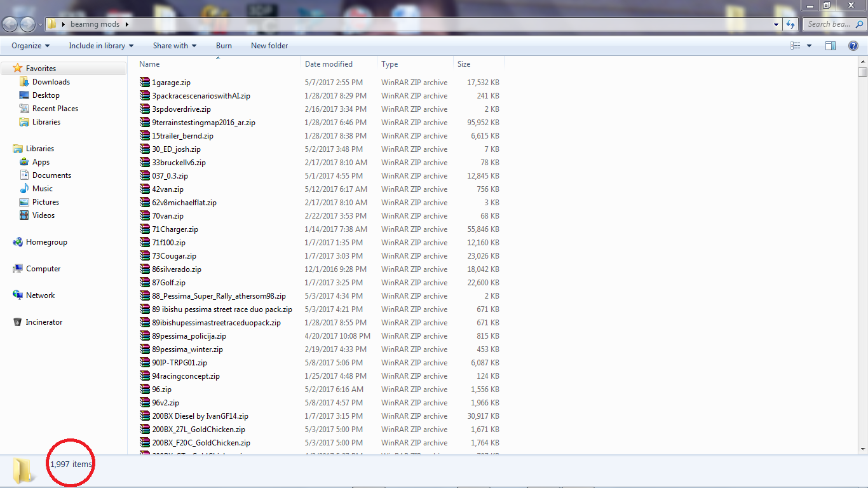Select 30_ED_josh.zip file
Screen dimensions: 868x488
(x=176, y=149)
